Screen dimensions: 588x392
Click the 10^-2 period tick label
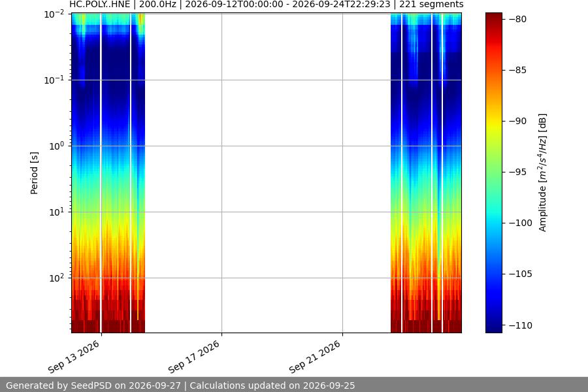tap(54, 14)
